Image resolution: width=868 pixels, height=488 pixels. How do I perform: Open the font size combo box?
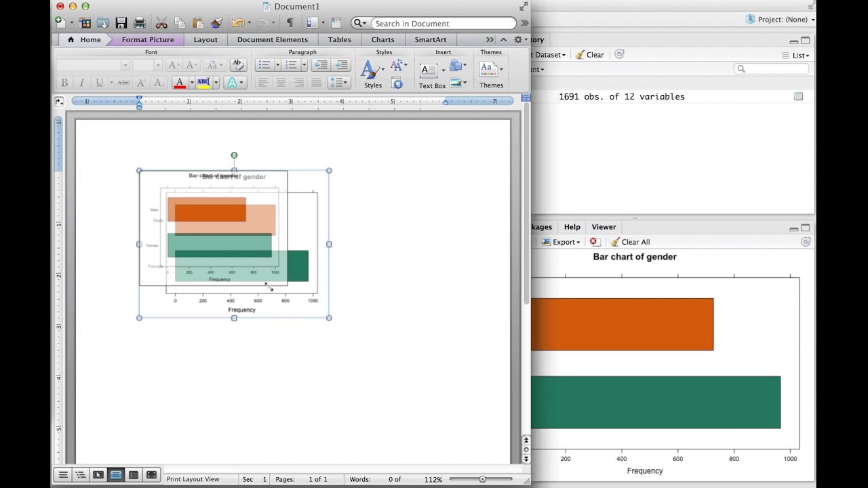pyautogui.click(x=147, y=65)
